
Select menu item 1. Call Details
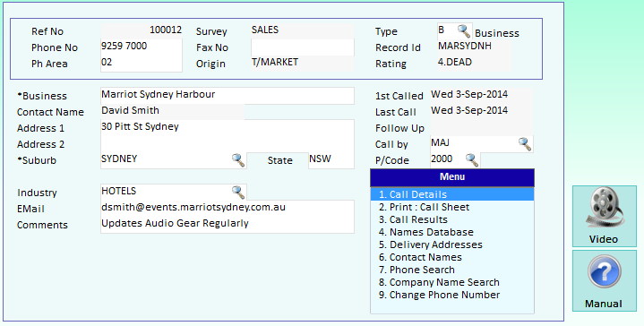[452, 194]
